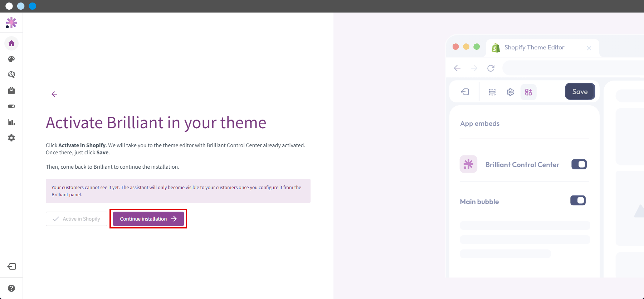Click the sections icon in the theme editor toolbar
The image size is (644, 299).
pos(492,92)
